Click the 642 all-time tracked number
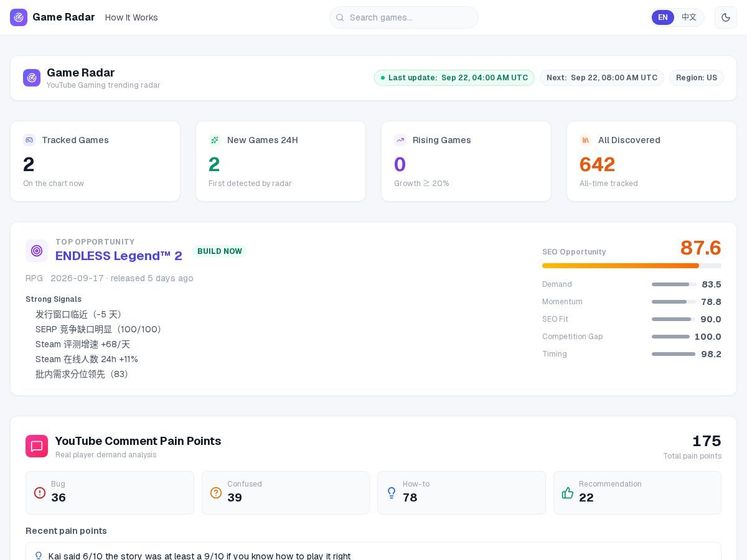The height and width of the screenshot is (560, 747). (597, 164)
